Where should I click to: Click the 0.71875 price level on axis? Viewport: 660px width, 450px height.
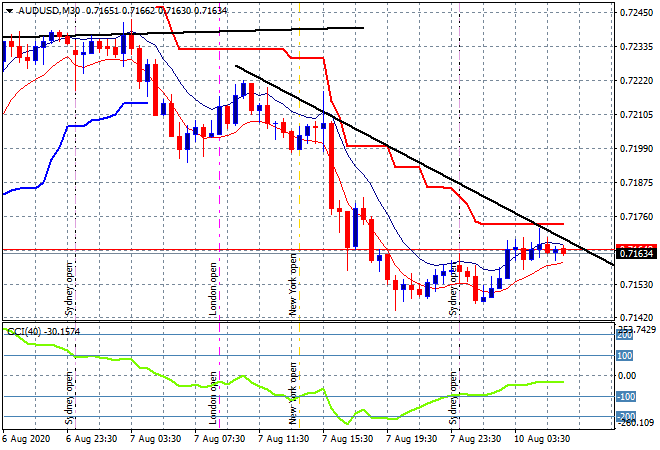point(636,183)
